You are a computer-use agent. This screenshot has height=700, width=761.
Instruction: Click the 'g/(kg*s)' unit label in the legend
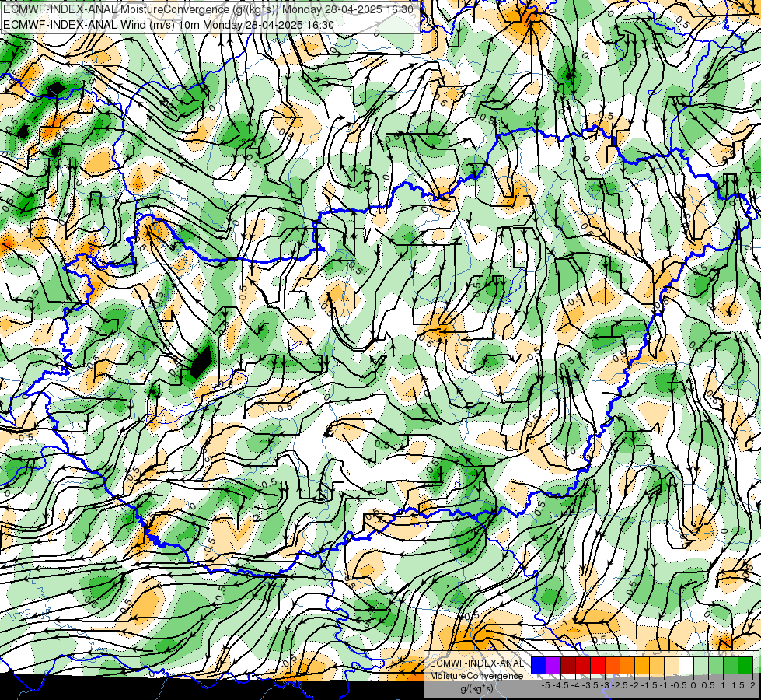tap(476, 688)
